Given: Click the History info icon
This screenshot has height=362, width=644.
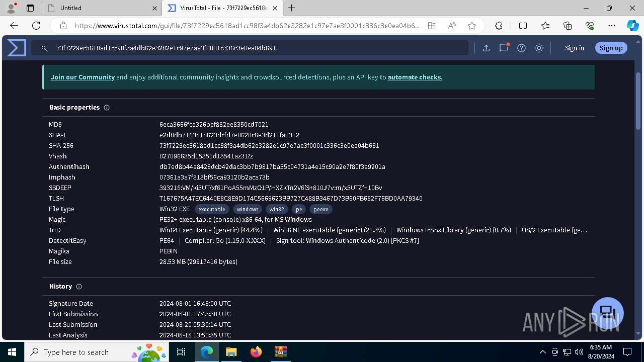Looking at the screenshot, I should coord(79,287).
